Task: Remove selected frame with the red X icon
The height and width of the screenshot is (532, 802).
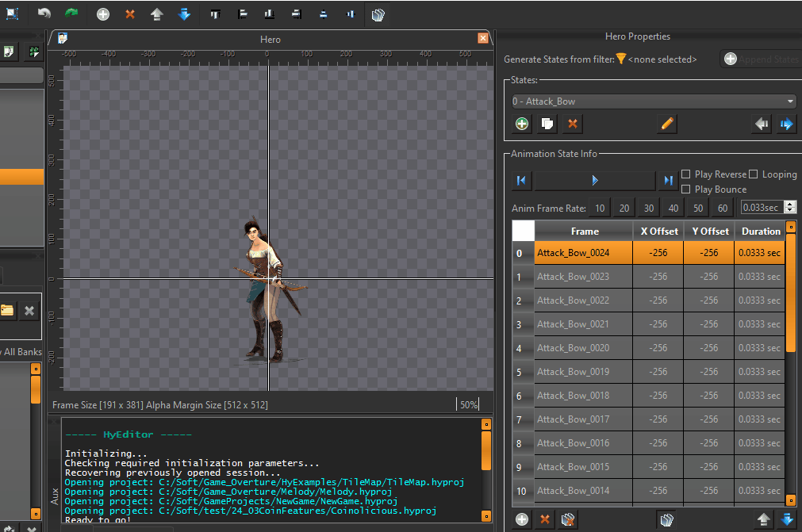Action: coord(544,519)
